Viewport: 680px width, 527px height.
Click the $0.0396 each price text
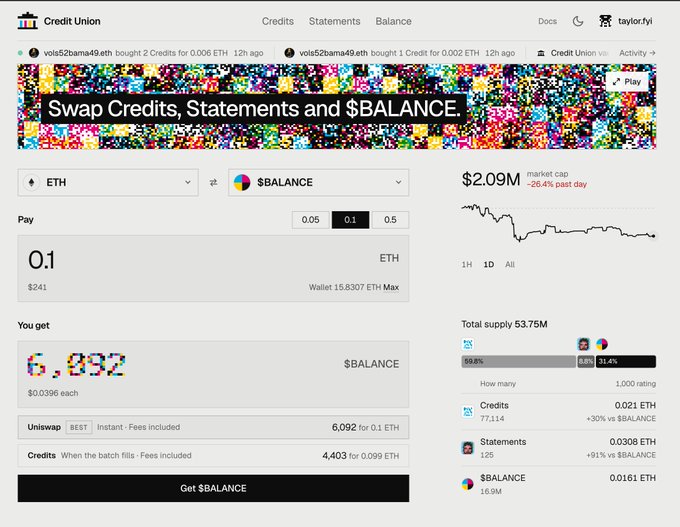click(x=53, y=393)
